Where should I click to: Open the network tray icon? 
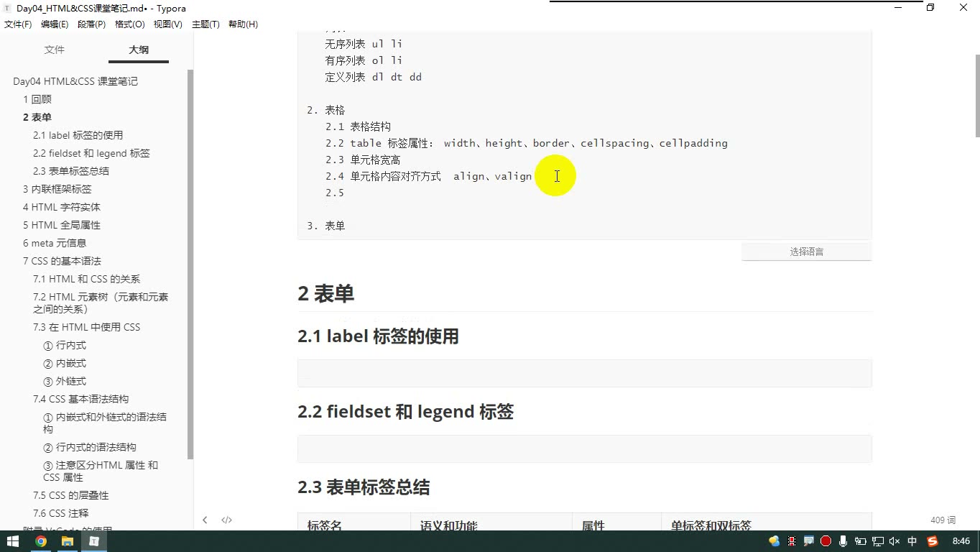pyautogui.click(x=877, y=541)
